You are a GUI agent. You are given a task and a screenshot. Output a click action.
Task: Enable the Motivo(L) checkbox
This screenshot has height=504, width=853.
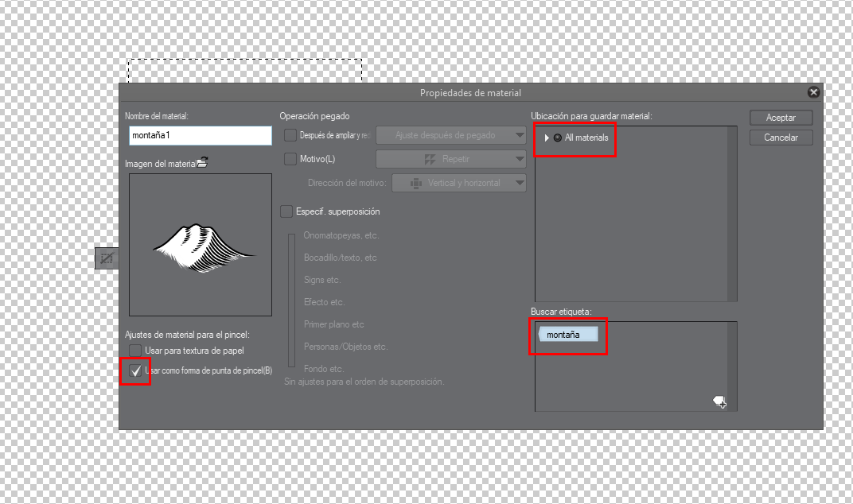[x=290, y=159]
